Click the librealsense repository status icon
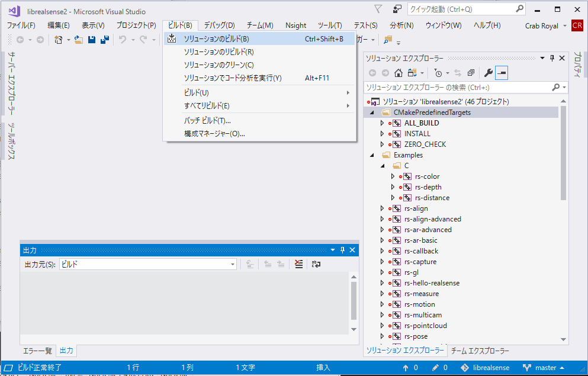The width and height of the screenshot is (588, 376). click(465, 368)
